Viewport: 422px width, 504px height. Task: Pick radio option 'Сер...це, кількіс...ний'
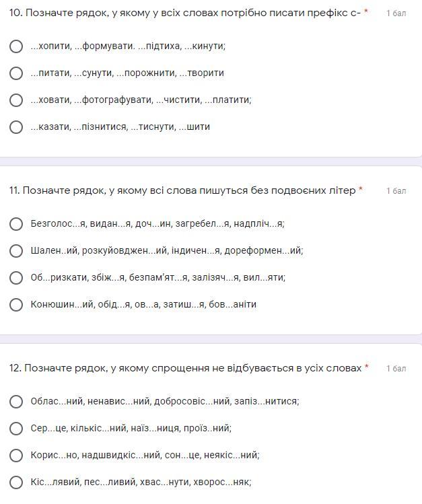coord(16,429)
